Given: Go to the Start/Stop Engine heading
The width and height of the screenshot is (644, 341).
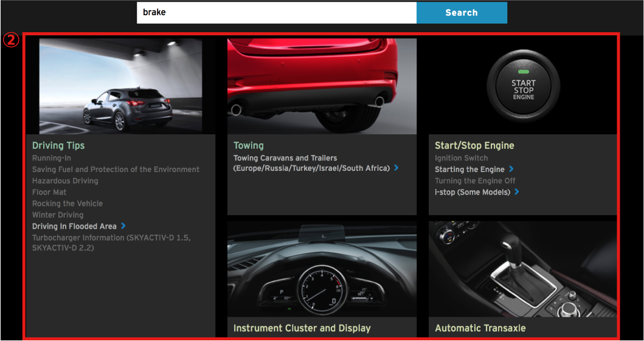Looking at the screenshot, I should 474,146.
